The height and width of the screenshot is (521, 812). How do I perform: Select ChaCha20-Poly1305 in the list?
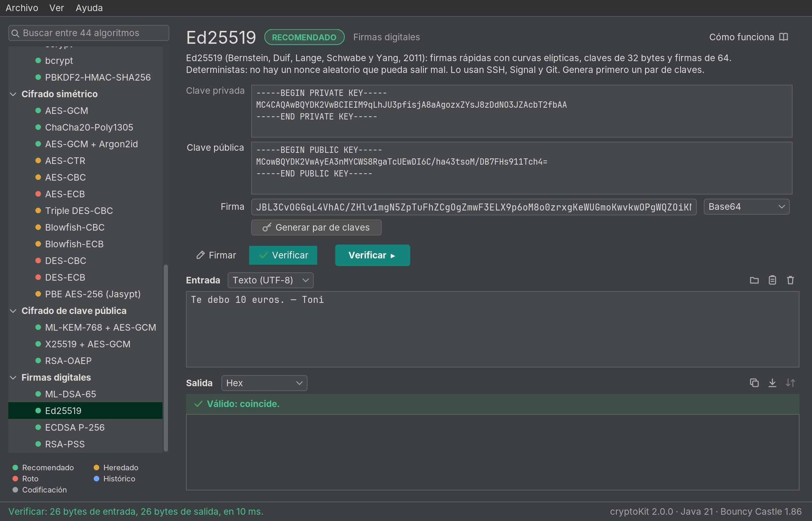click(x=85, y=127)
